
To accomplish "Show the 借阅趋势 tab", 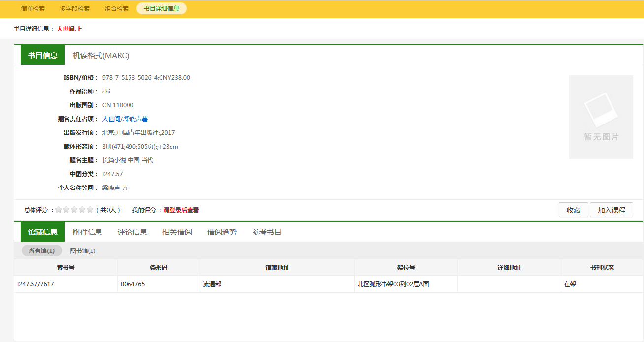I will 222,232.
